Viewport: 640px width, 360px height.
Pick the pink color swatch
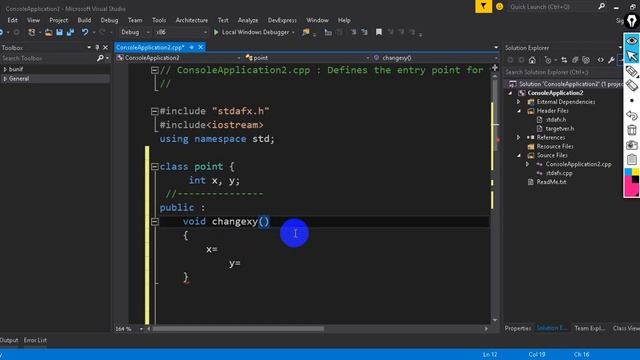(629, 189)
